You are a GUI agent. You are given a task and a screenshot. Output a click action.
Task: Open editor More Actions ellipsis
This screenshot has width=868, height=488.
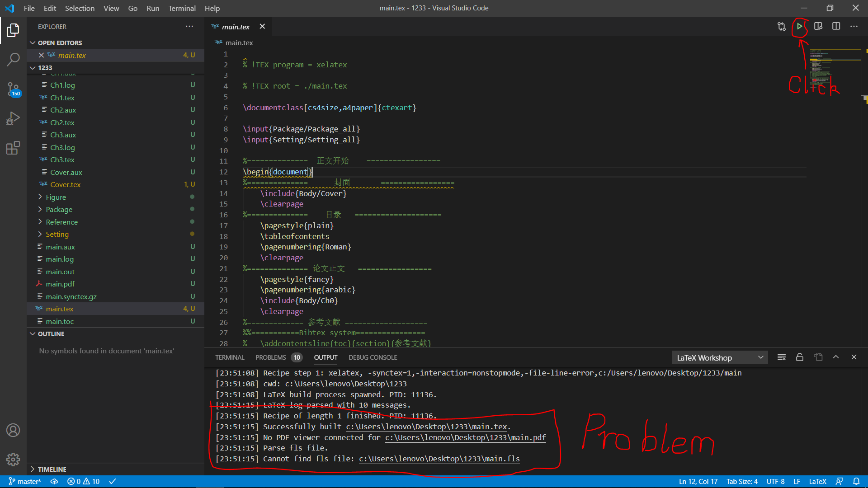tap(854, 26)
